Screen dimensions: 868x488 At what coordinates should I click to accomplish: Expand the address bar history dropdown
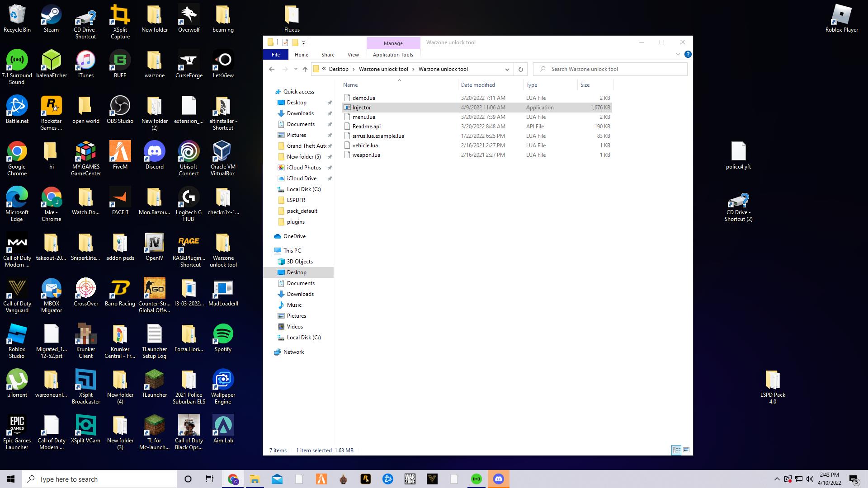[507, 69]
